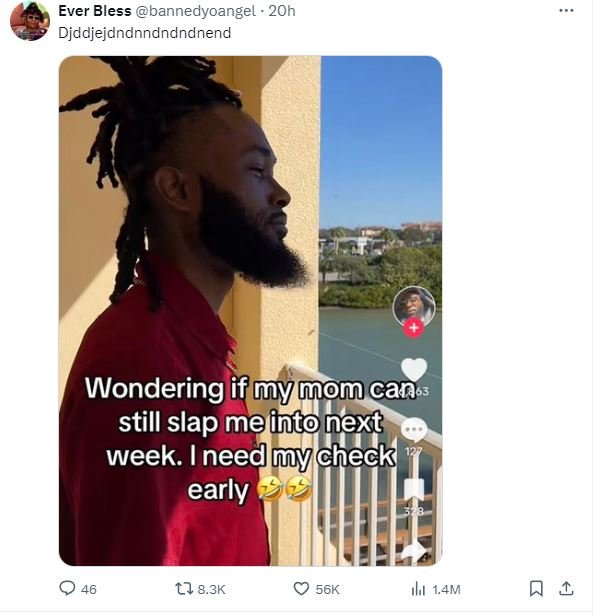View post analytics via the bar chart icon
The width and height of the screenshot is (603, 615).
418,588
